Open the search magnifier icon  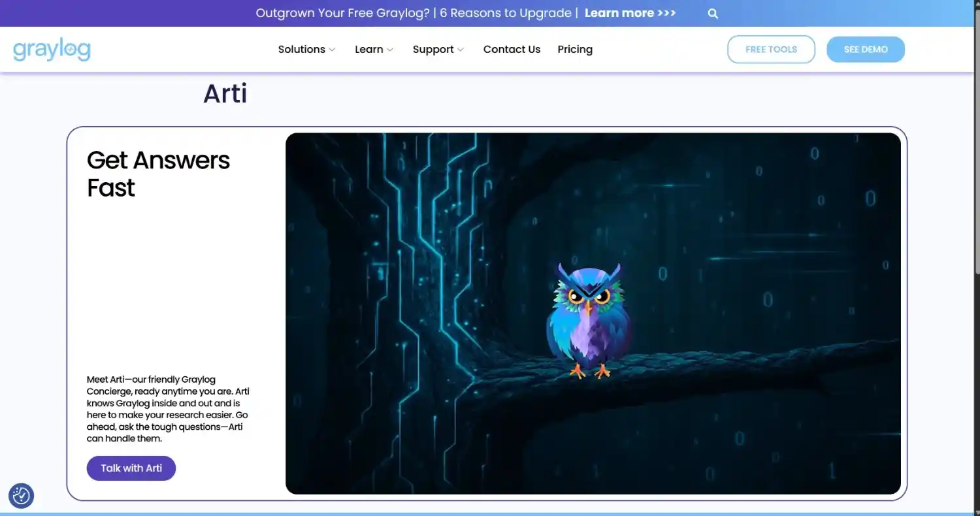point(713,13)
